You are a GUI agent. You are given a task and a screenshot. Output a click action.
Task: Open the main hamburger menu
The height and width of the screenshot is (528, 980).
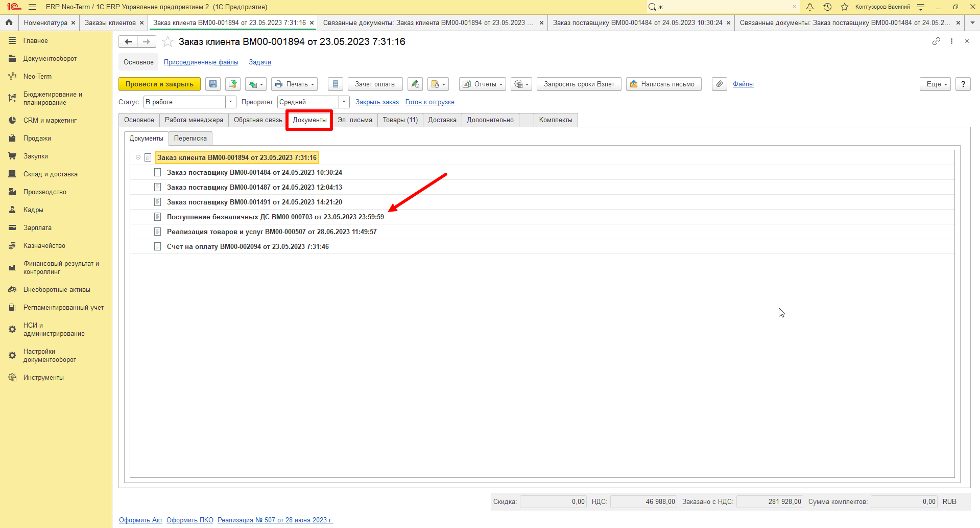pos(32,7)
